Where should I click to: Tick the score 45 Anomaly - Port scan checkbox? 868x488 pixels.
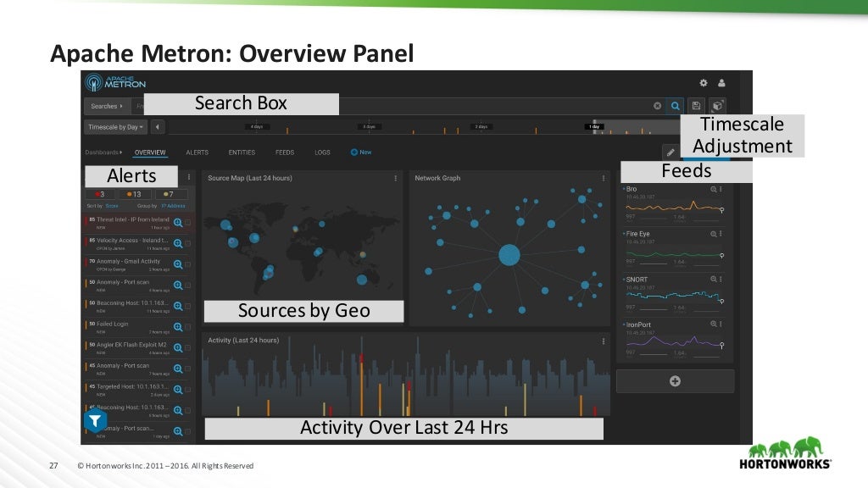(187, 369)
